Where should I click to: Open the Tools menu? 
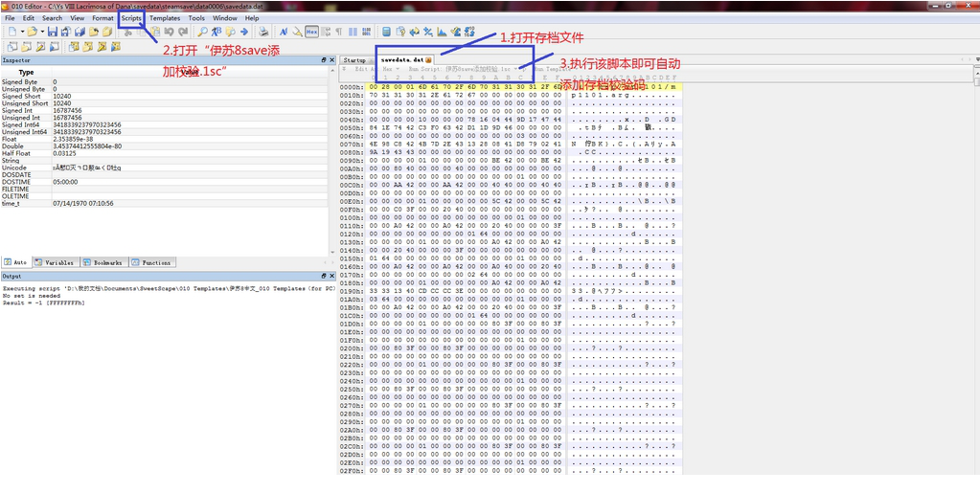(x=196, y=18)
